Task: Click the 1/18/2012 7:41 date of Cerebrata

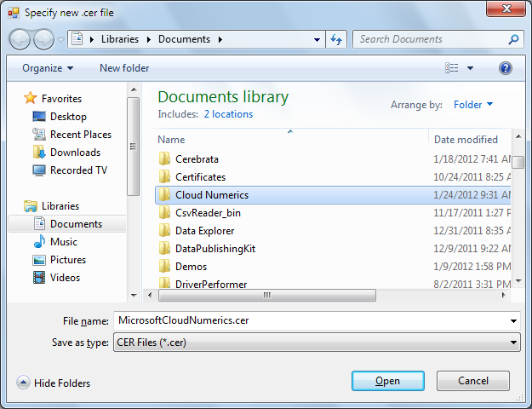Action: (x=472, y=159)
